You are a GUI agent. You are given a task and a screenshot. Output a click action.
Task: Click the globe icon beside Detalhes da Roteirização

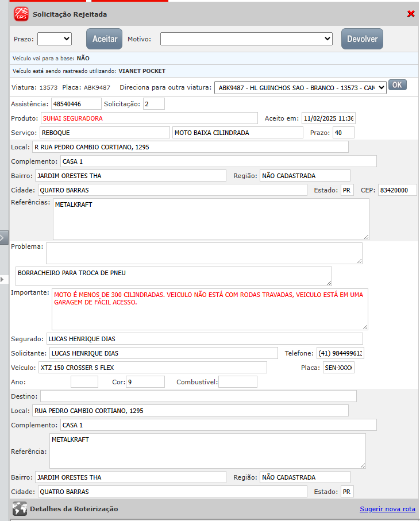pos(20,509)
